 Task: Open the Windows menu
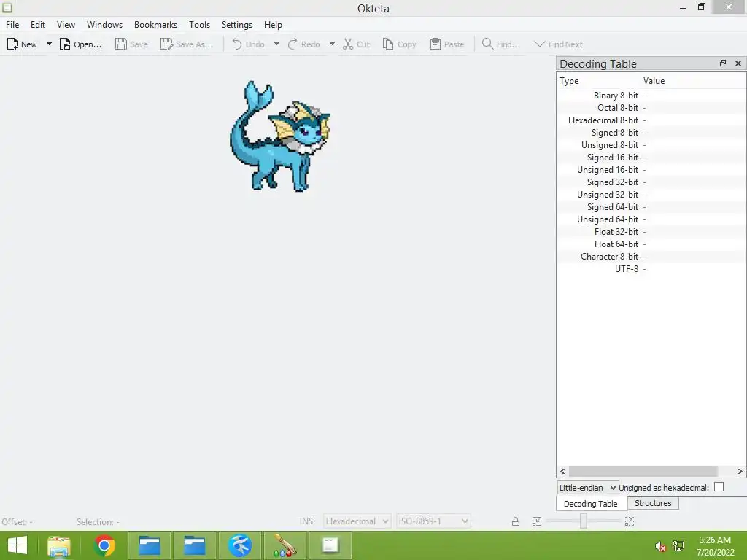point(104,25)
